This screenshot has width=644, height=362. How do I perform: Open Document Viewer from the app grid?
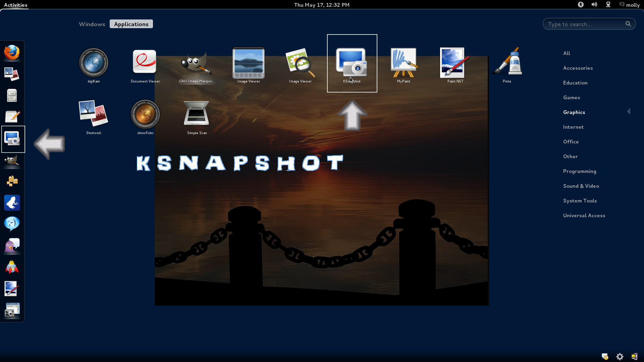(x=145, y=62)
